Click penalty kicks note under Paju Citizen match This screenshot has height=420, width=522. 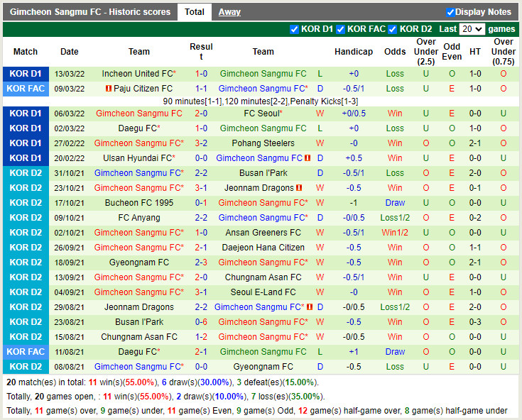click(x=261, y=101)
